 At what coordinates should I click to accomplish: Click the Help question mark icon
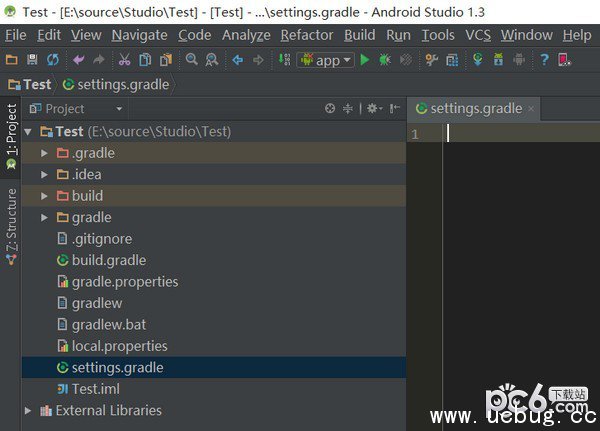click(544, 60)
